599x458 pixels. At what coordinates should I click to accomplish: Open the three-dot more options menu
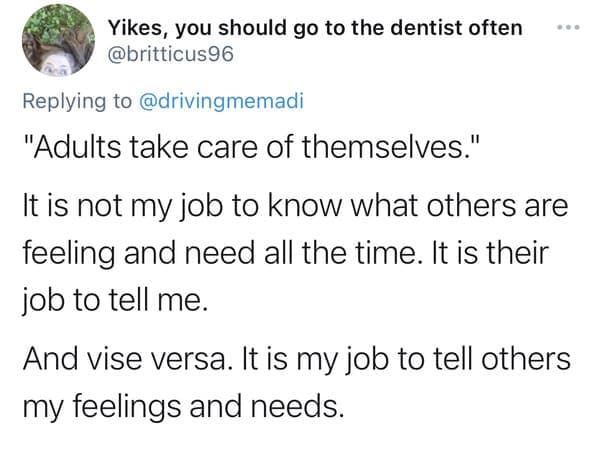(568, 27)
